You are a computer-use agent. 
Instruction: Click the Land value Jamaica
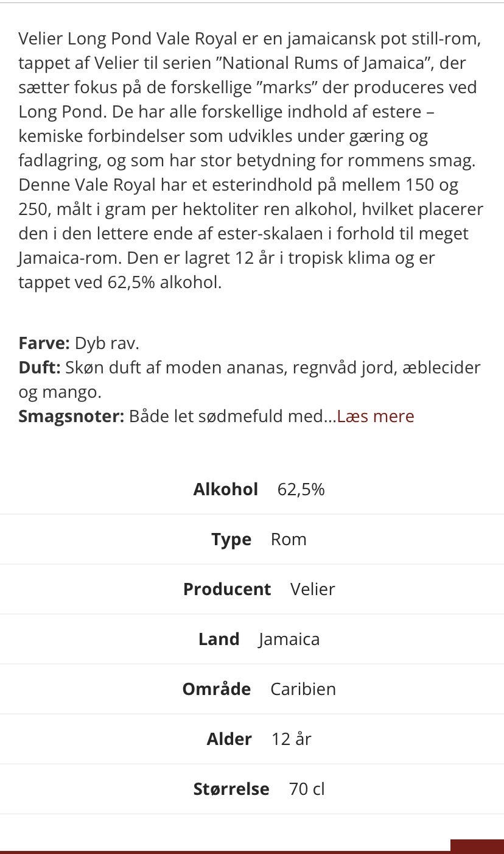tap(289, 639)
